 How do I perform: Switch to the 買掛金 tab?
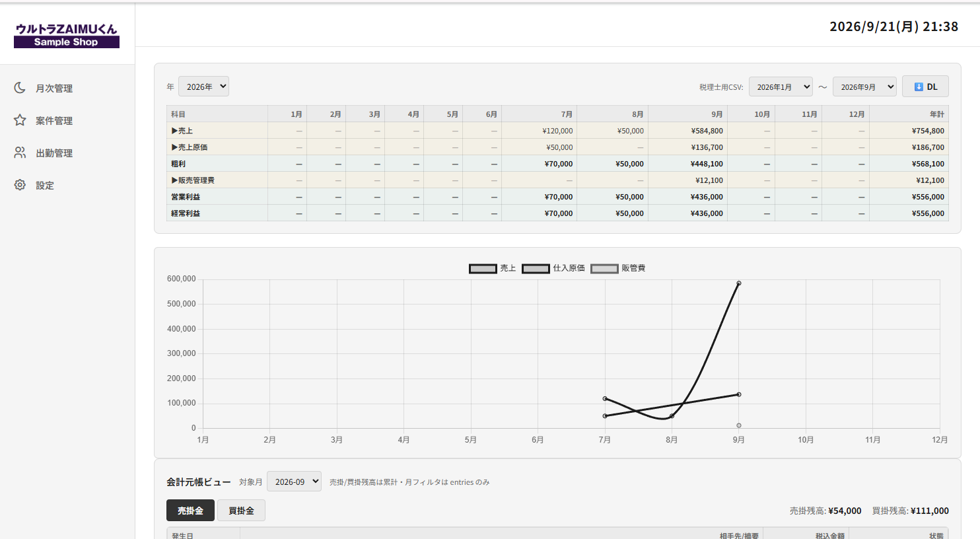point(241,511)
